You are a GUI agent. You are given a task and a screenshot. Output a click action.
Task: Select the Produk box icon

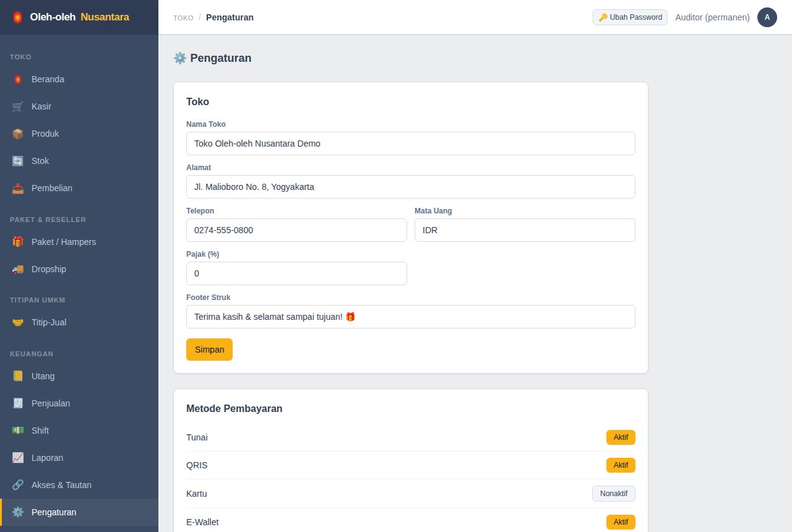pyautogui.click(x=18, y=134)
